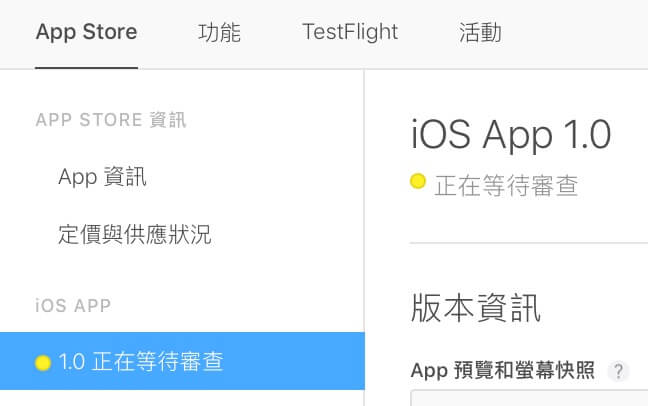Click the gray 正在等待審查 status text beside the title
The height and width of the screenshot is (406, 648).
click(x=506, y=185)
